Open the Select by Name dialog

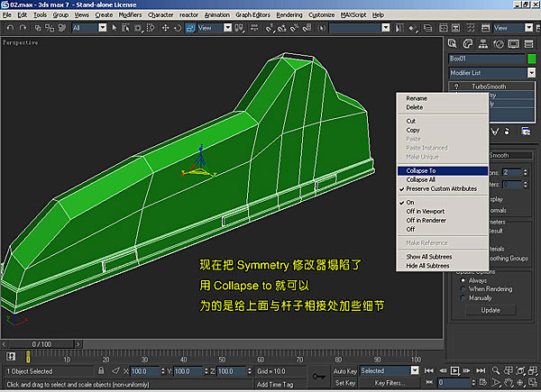(x=125, y=28)
